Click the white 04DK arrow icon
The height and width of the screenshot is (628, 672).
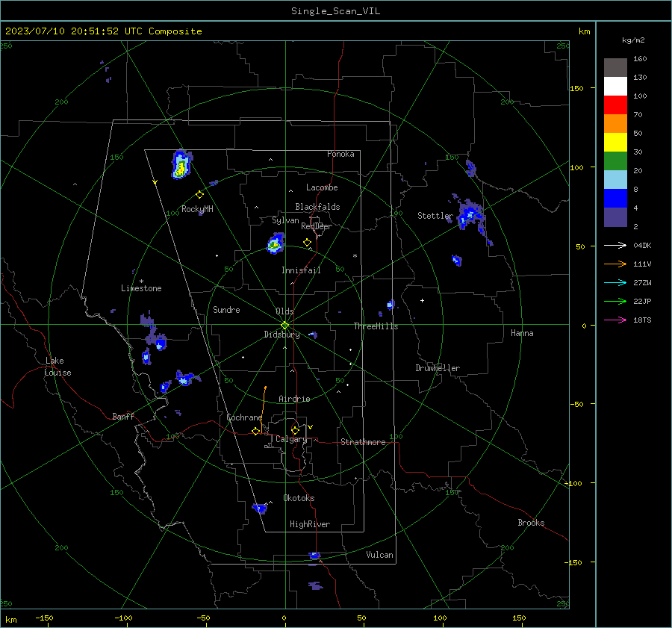point(615,245)
